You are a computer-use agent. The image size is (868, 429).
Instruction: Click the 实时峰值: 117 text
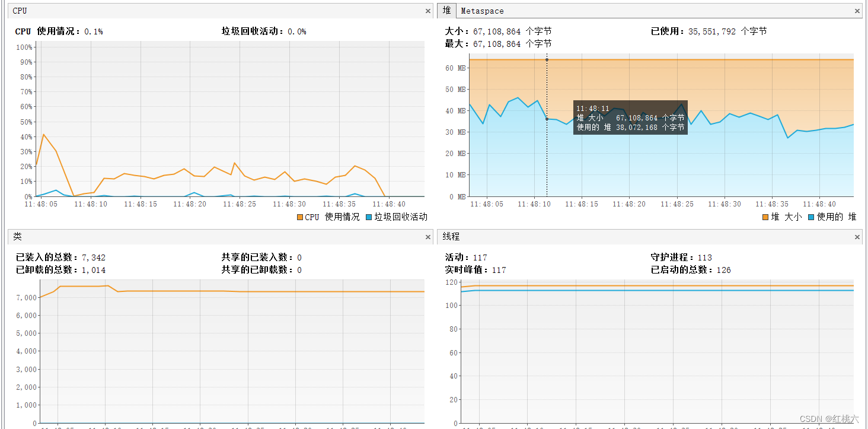(x=476, y=270)
